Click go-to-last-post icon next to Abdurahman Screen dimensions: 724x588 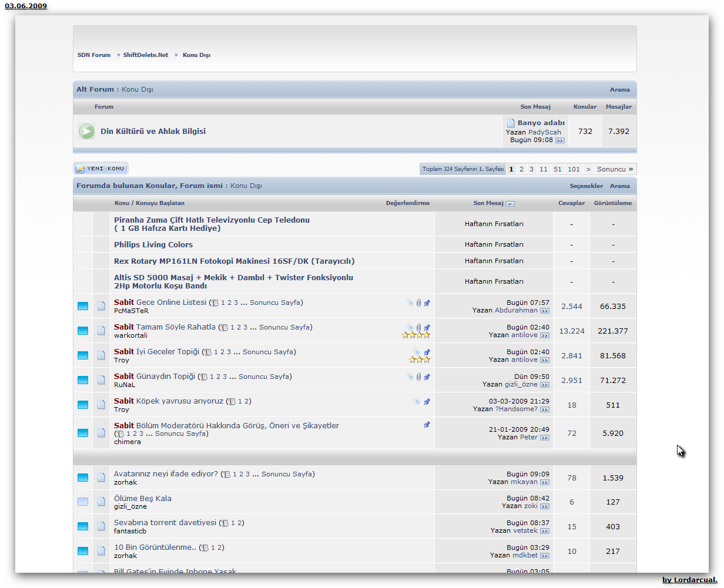pyautogui.click(x=545, y=311)
